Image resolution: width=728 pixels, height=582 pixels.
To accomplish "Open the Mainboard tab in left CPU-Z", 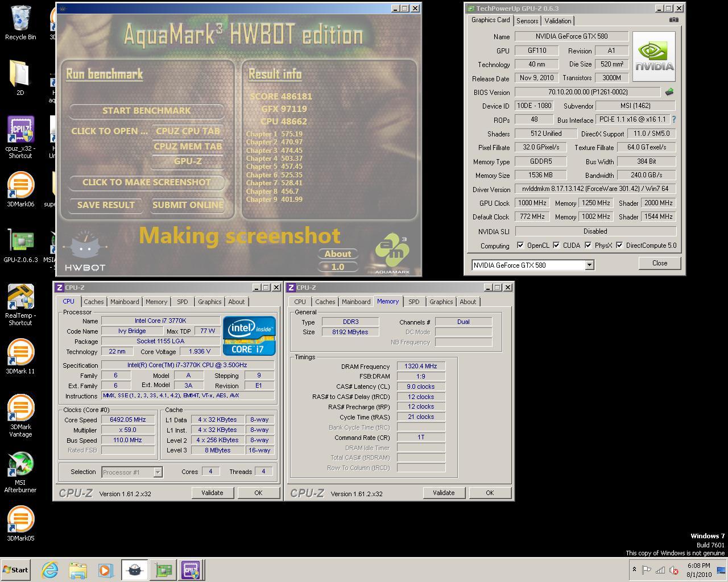I will click(x=125, y=302).
